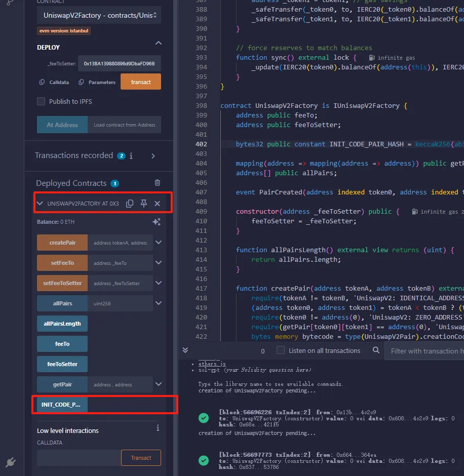Copy Calldata using the Calldata icon
This screenshot has height=476, width=464.
42,82
